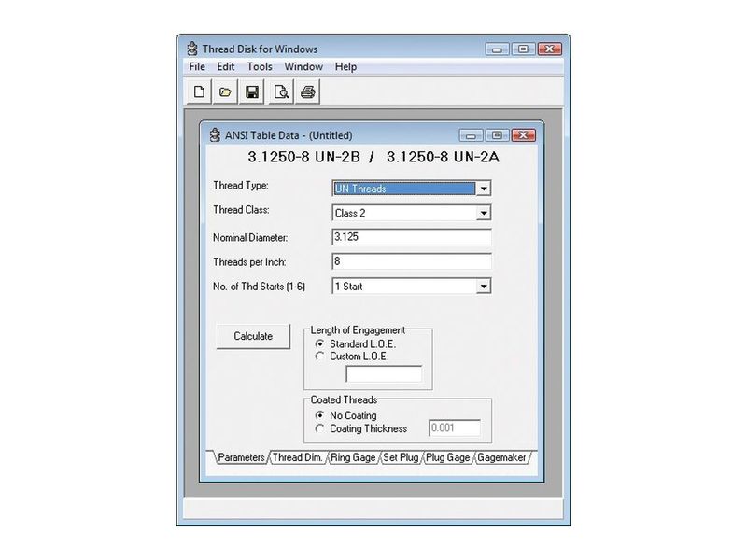Click the Open folder toolbar icon
The width and height of the screenshot is (747, 560).
point(225,91)
